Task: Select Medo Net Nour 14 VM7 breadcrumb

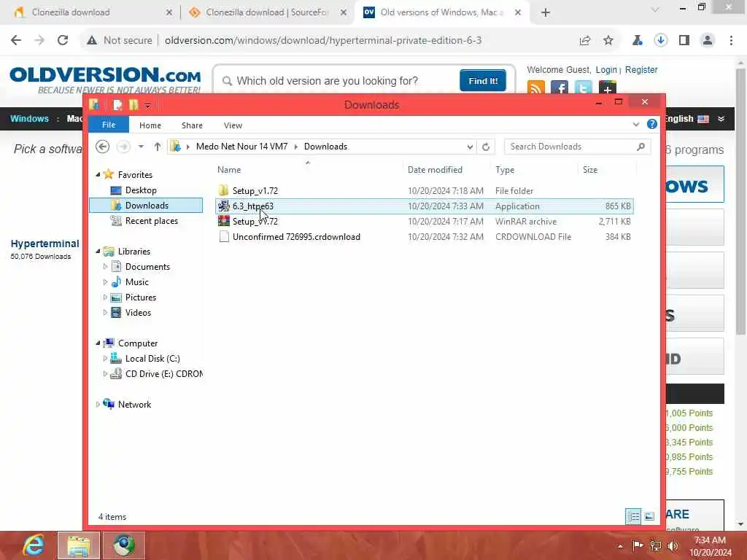Action: click(242, 147)
